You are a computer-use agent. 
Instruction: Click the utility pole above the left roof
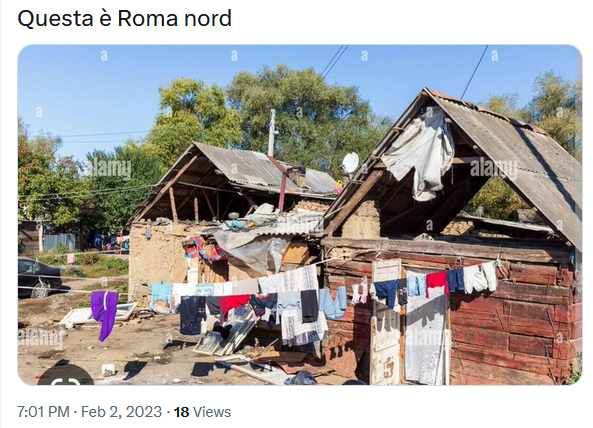click(x=272, y=133)
